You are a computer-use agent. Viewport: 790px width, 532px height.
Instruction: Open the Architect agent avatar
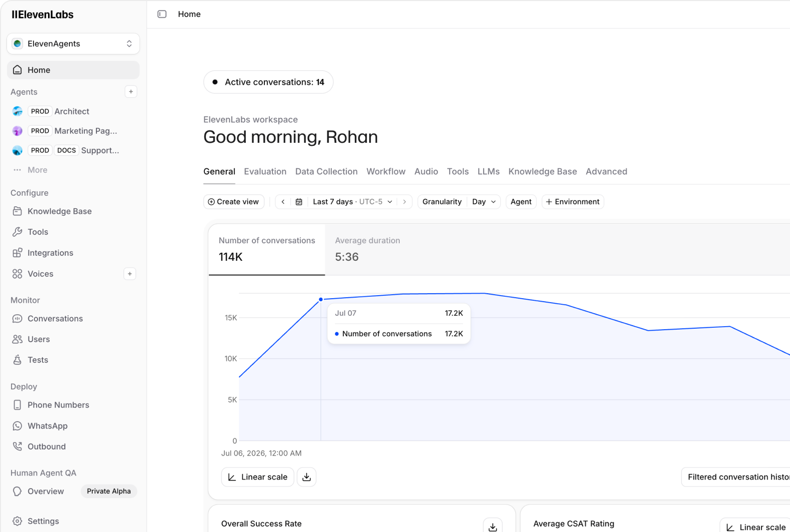click(17, 111)
